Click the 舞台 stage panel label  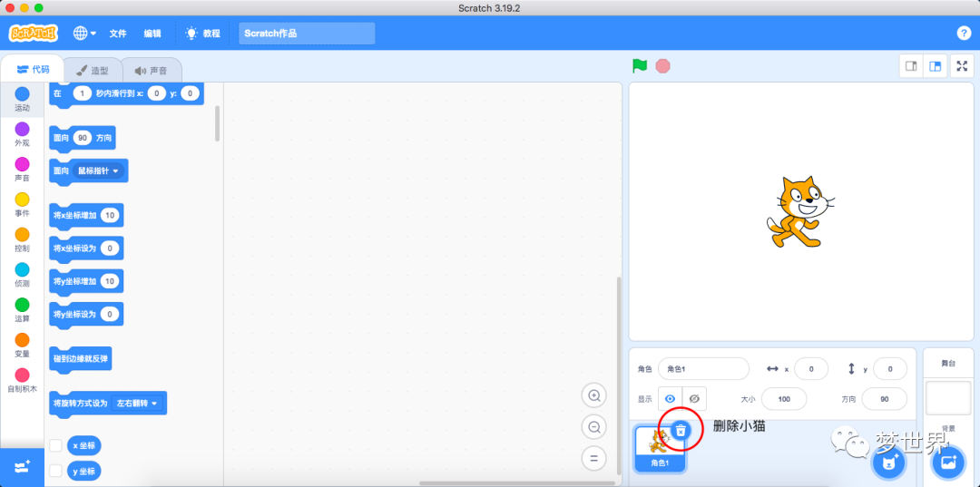[948, 363]
